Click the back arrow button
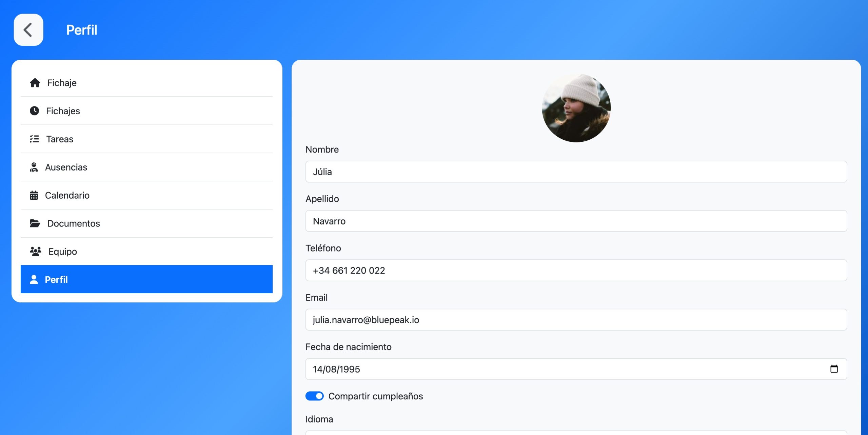This screenshot has height=435, width=868. (x=28, y=30)
